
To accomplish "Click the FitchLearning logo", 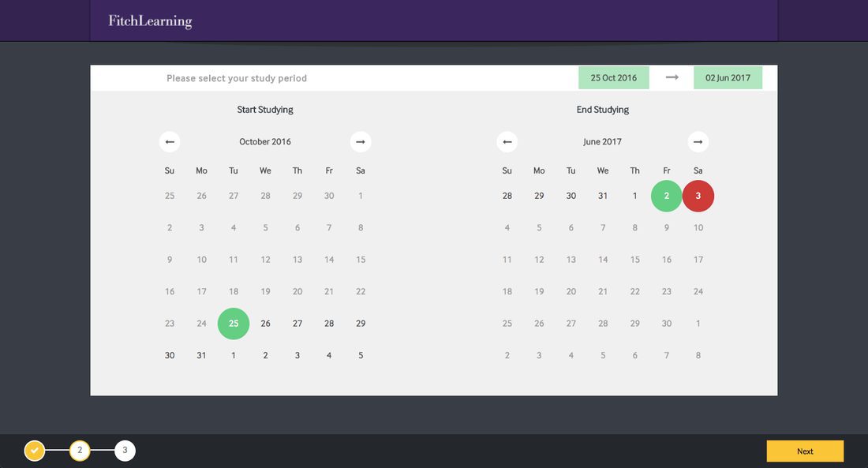I will [150, 21].
